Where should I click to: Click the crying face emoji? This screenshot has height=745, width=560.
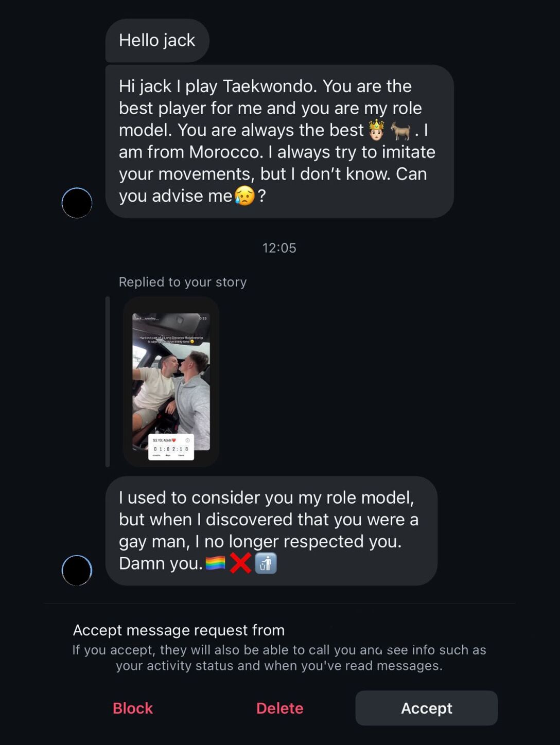(x=244, y=196)
